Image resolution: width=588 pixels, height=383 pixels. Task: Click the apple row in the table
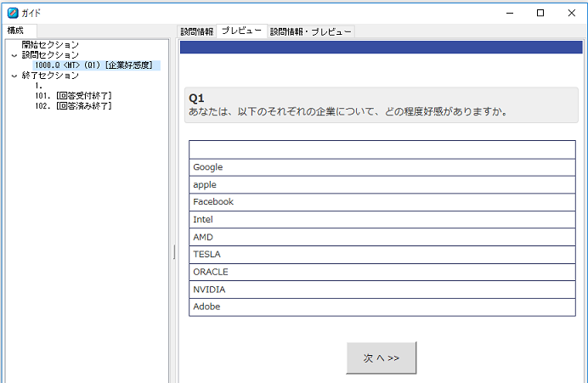[x=382, y=185]
